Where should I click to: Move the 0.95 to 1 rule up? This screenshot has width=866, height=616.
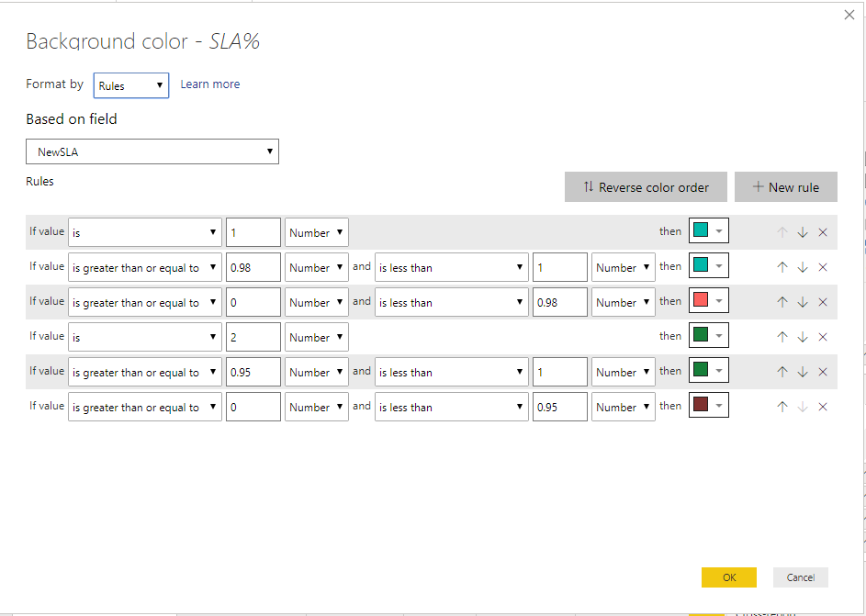point(782,372)
